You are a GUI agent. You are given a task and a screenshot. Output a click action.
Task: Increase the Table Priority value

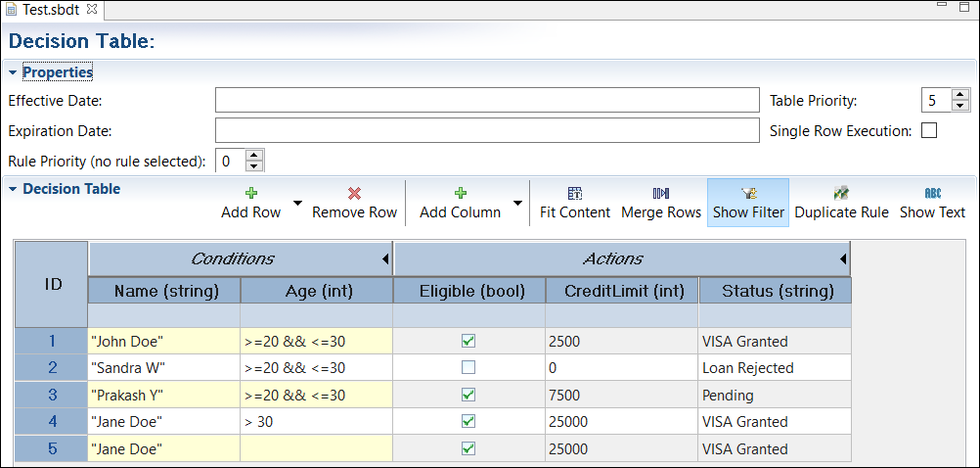(x=959, y=95)
